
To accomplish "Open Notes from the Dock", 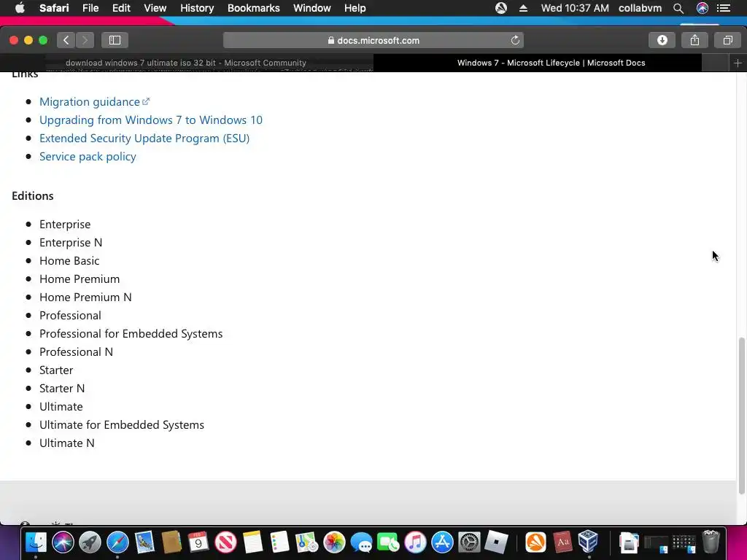I will (252, 542).
